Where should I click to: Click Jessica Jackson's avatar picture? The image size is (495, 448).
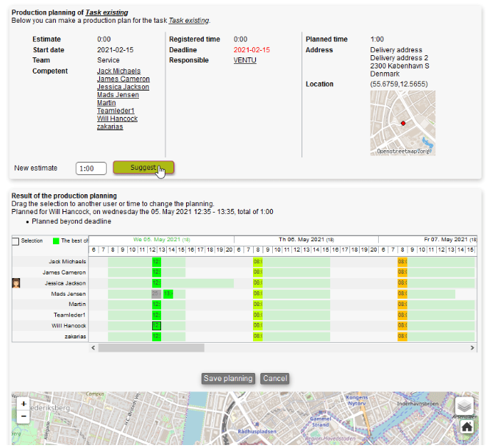[16, 283]
